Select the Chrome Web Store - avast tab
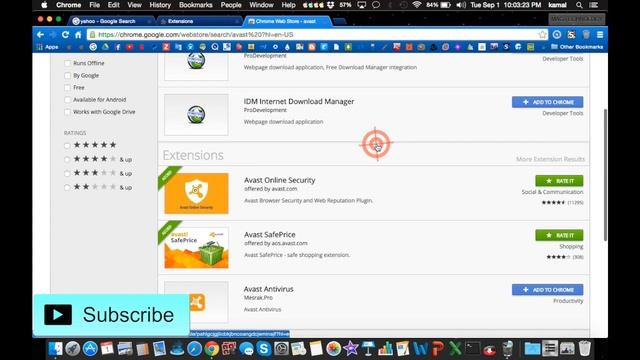This screenshot has height=360, width=640. [286, 21]
